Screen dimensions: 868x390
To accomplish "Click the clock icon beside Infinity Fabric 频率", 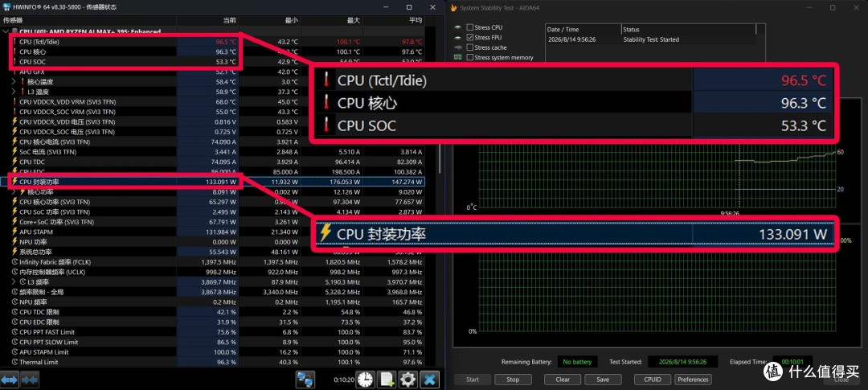I will (x=15, y=261).
